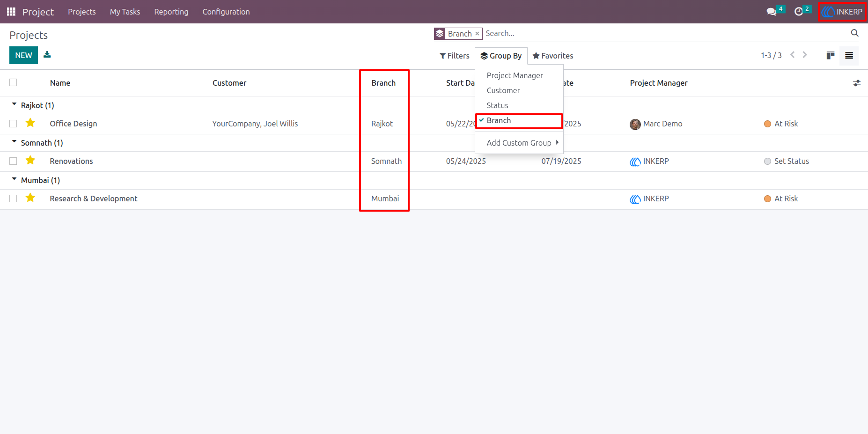Click the Mumbai branch cell
Image resolution: width=868 pixels, height=434 pixels.
(x=385, y=199)
